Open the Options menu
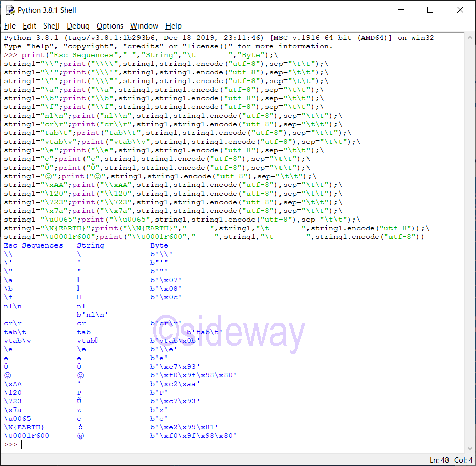The height and width of the screenshot is (466, 476). pyautogui.click(x=110, y=26)
